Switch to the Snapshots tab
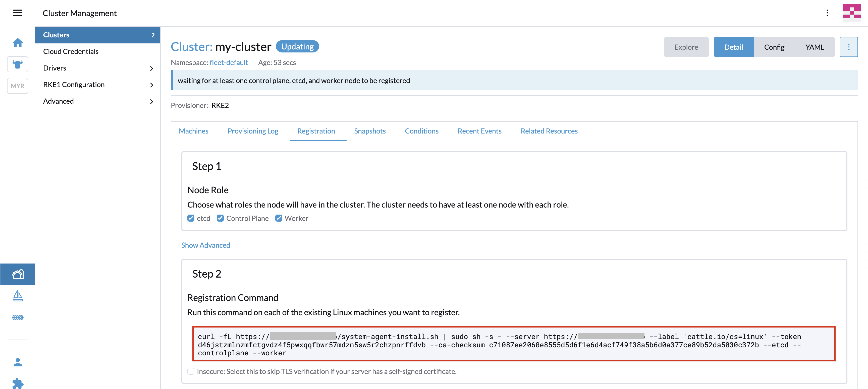868x389 pixels. (x=370, y=131)
